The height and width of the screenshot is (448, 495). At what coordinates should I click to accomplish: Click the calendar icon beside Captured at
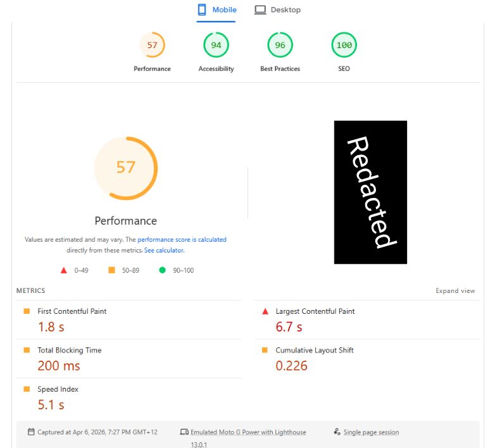pyautogui.click(x=31, y=432)
